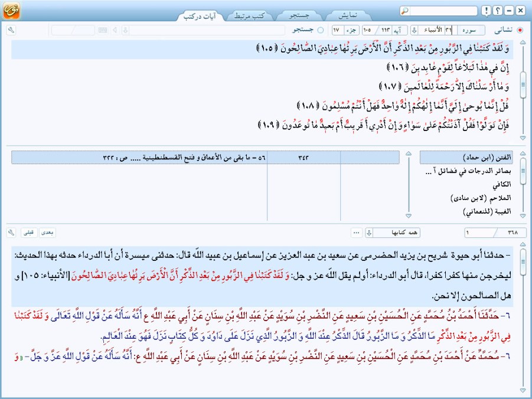Click the wrench settings icon in top toolbar
Screen dimensions: 532x399
[x=11, y=30]
